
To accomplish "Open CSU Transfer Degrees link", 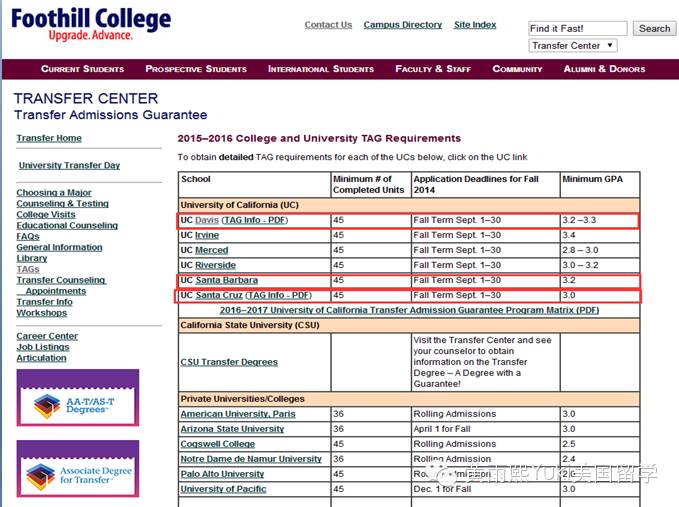I will (229, 362).
